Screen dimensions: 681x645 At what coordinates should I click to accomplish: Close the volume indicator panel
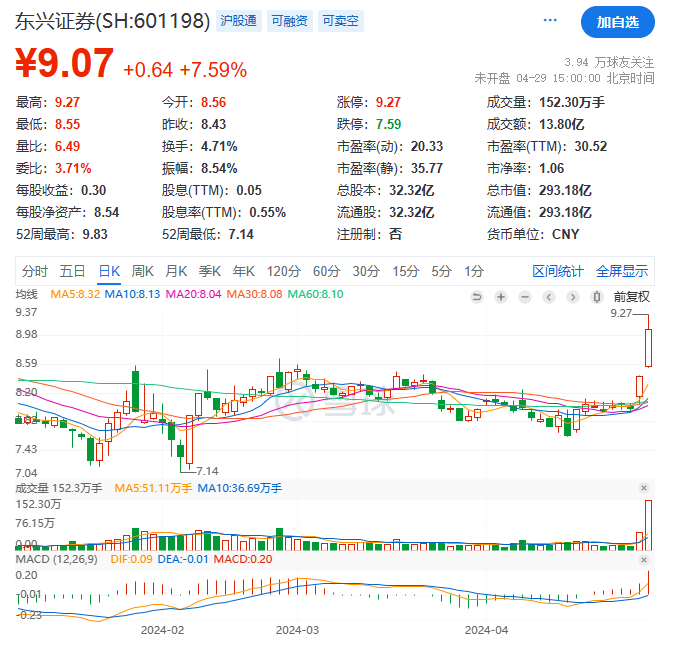click(x=643, y=488)
